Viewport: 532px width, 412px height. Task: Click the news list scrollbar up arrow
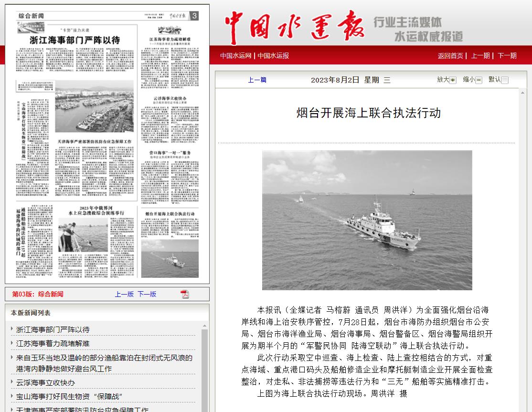(204, 326)
